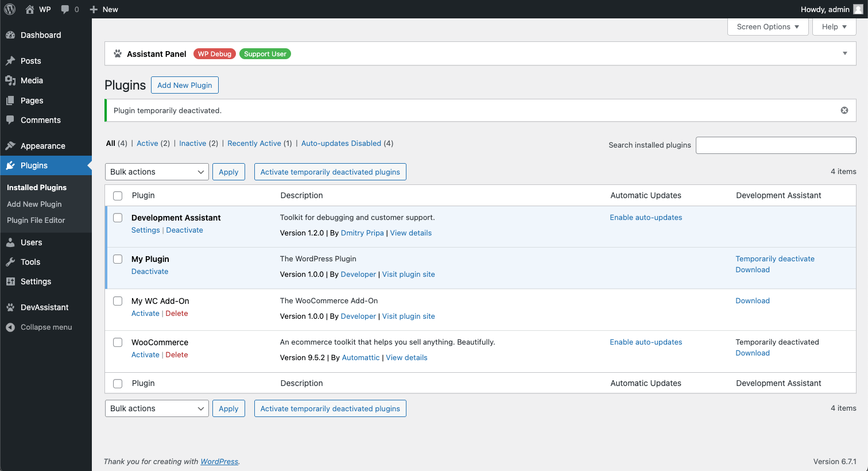Click the Posts pin icon

point(10,61)
